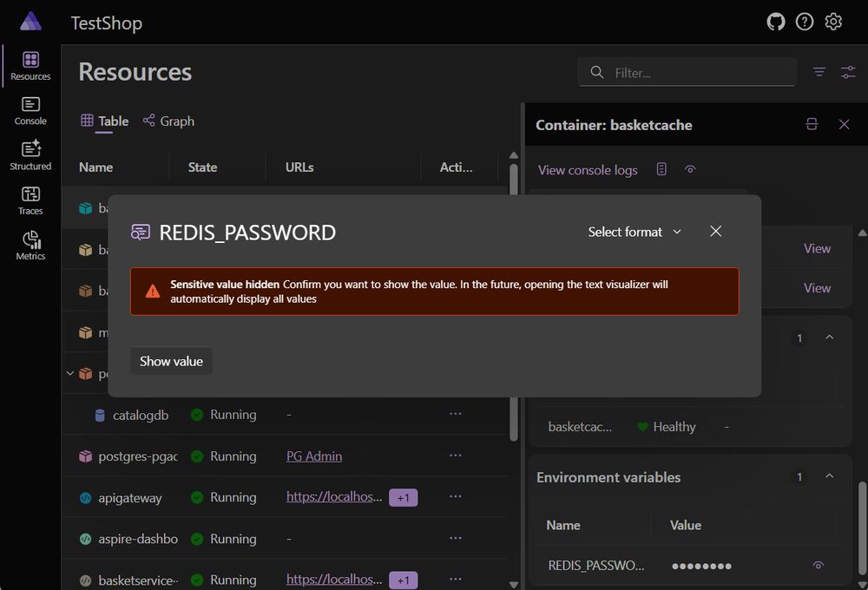Click the details panel scrollbar thumb

point(863,528)
